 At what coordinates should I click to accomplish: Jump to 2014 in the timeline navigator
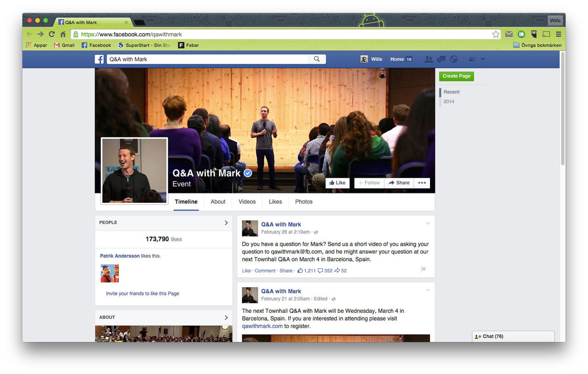tap(449, 102)
